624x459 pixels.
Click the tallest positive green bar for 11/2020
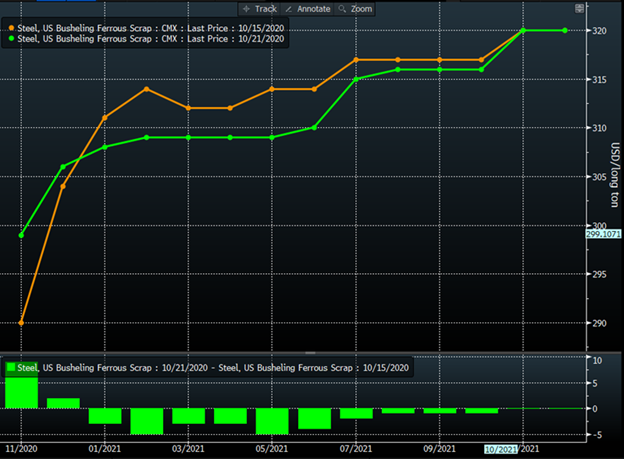21,392
